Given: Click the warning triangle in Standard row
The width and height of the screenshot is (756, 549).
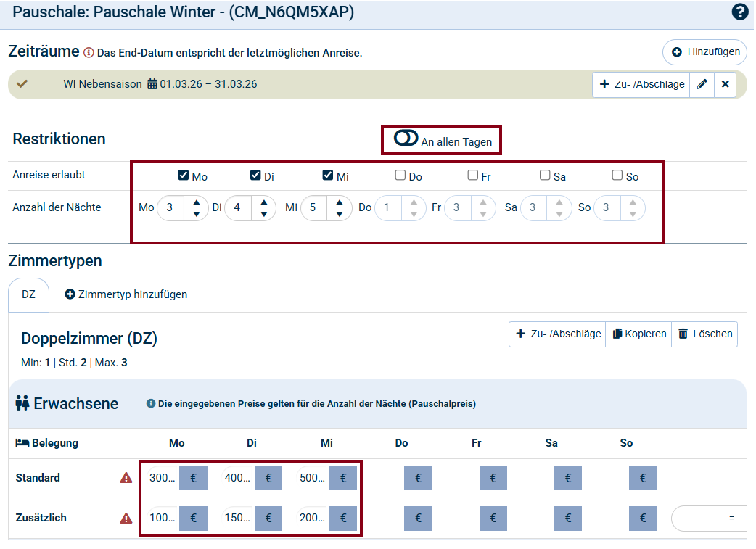Looking at the screenshot, I should pos(126,478).
